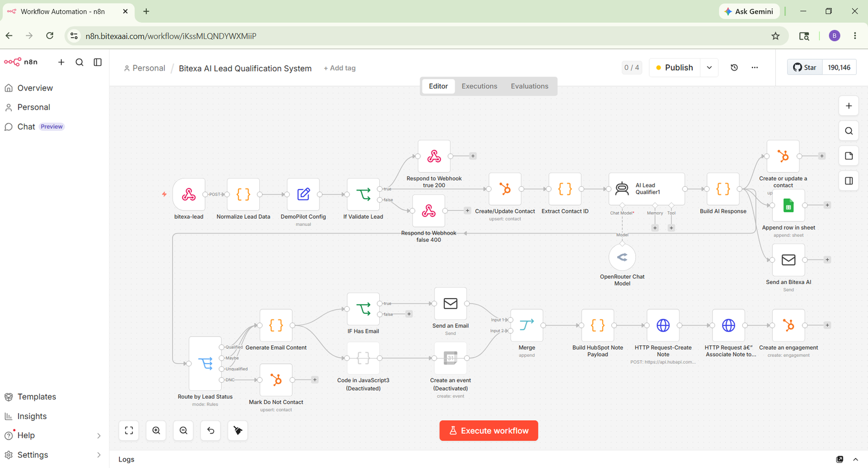The width and height of the screenshot is (868, 468).
Task: Toggle the canvas side panel button
Action: point(849,181)
